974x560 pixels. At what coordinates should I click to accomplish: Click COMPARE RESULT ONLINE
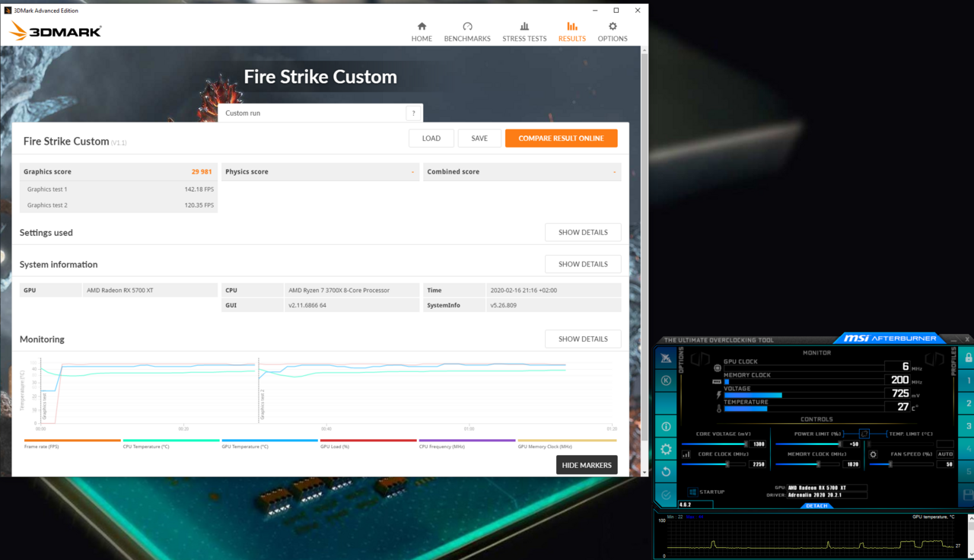click(x=562, y=138)
